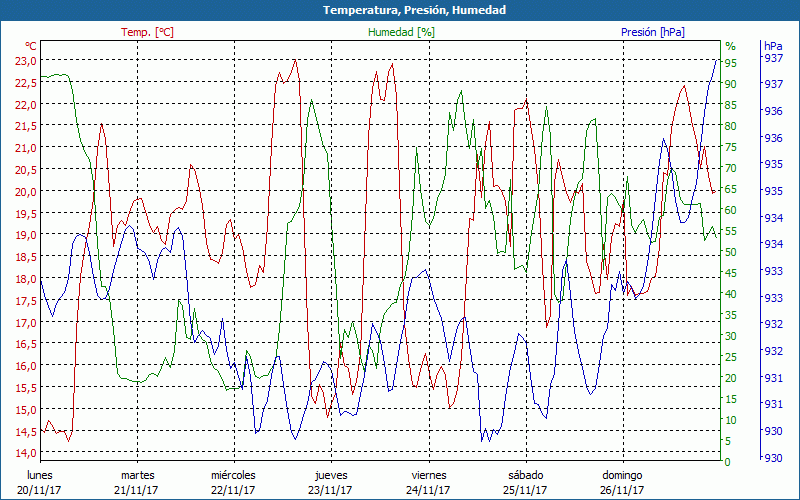Image resolution: width=800 pixels, height=500 pixels.
Task: Select the blue Presión [hPa] legend label
Action: (652, 32)
